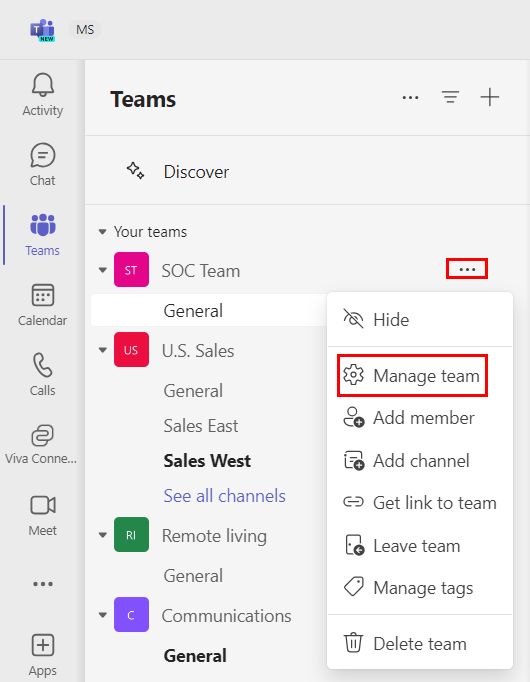Click the U.S. Sales team name
This screenshot has width=530, height=682.
pos(198,351)
